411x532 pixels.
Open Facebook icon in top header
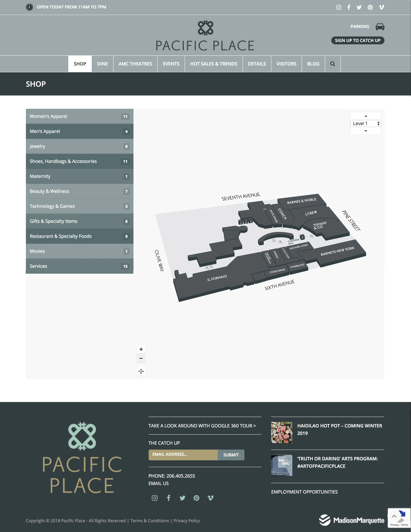(x=349, y=7)
